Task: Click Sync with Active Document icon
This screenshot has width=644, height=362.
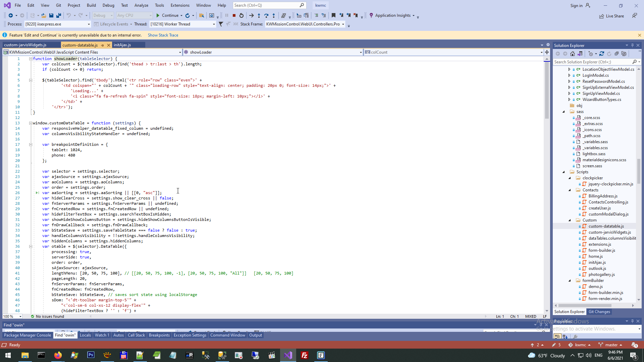Action: coord(602,54)
